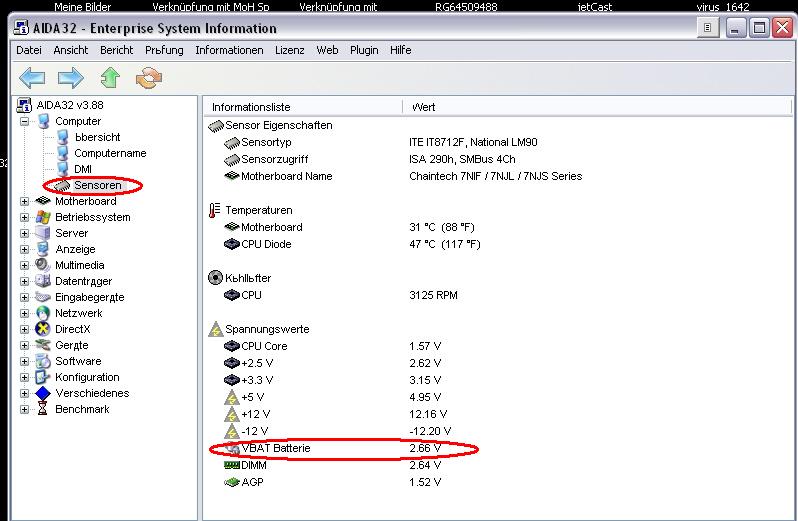This screenshot has width=798, height=521.
Task: Click the Anzeige monitor icon
Action: (43, 249)
